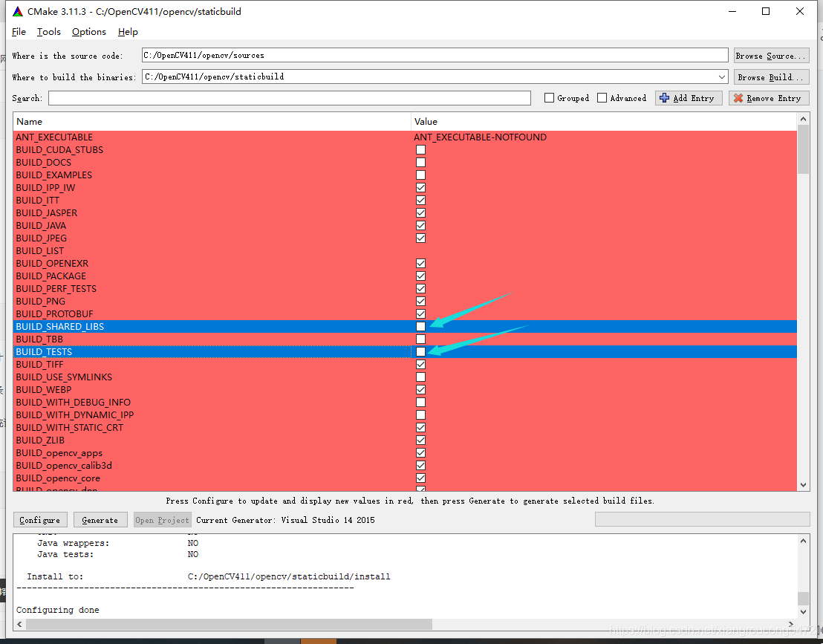
Task: Open the File menu
Action: pos(19,32)
